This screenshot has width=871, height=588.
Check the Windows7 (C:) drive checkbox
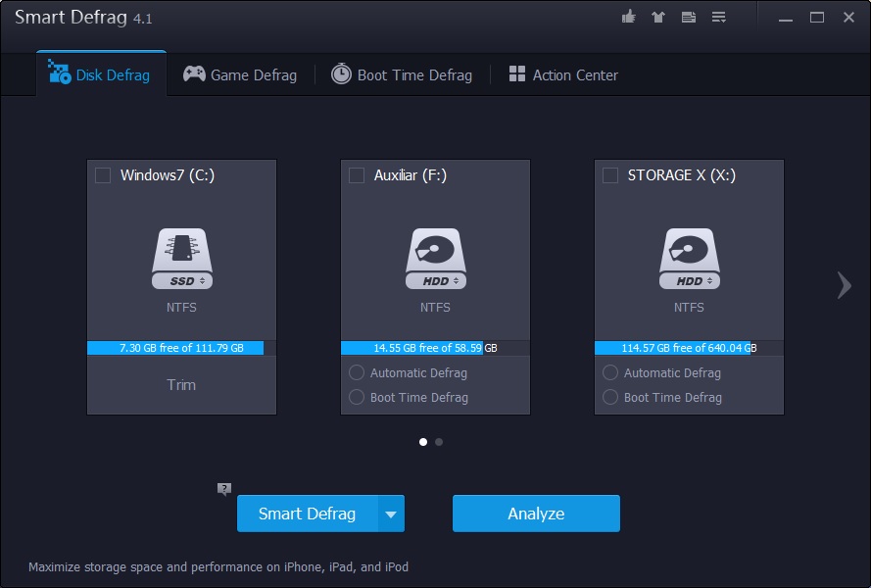[103, 175]
